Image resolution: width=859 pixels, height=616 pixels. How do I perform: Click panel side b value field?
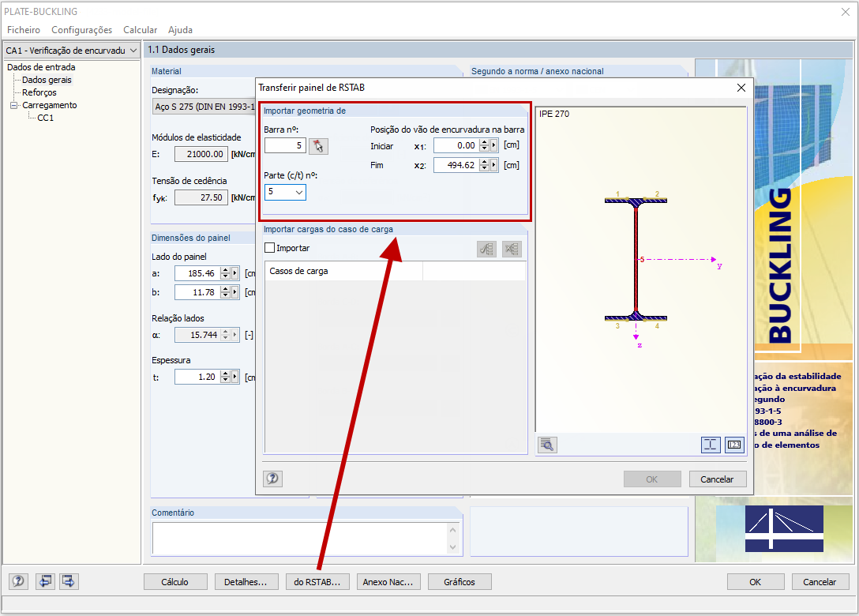[x=197, y=292]
